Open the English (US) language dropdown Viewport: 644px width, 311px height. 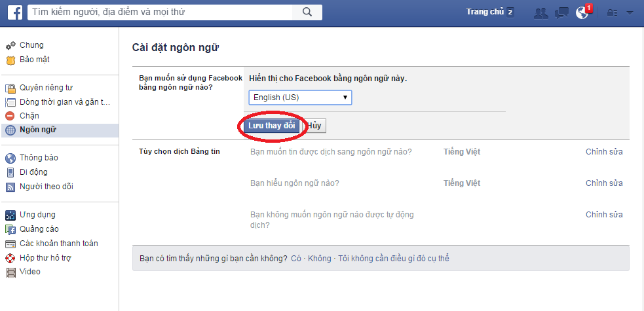(300, 98)
